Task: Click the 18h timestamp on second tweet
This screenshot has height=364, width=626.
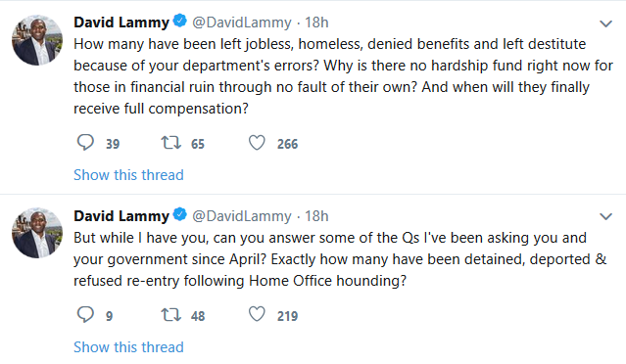Action: point(316,216)
